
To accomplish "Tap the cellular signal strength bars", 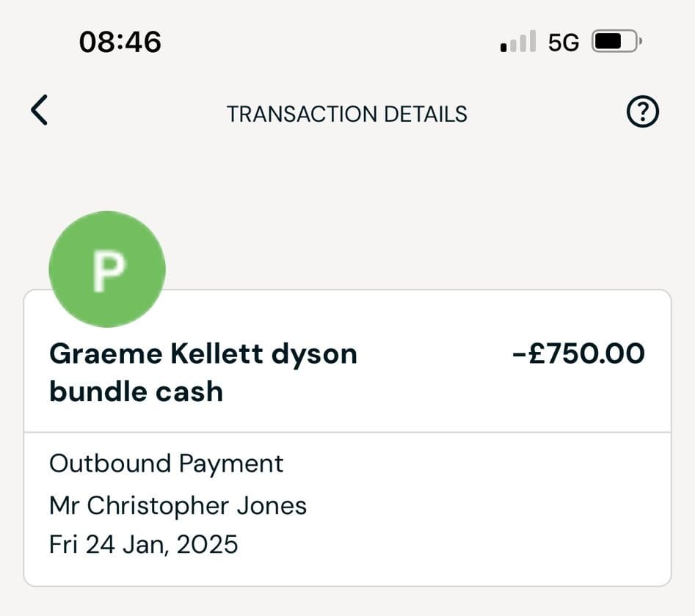I will (518, 42).
